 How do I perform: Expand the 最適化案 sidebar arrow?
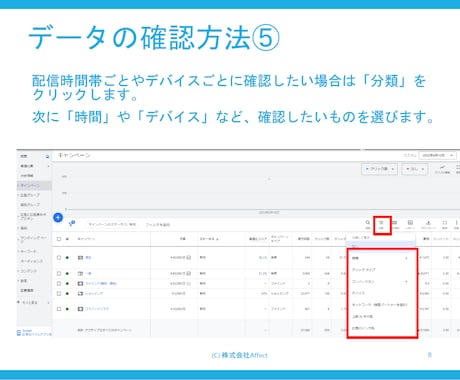tap(49, 166)
